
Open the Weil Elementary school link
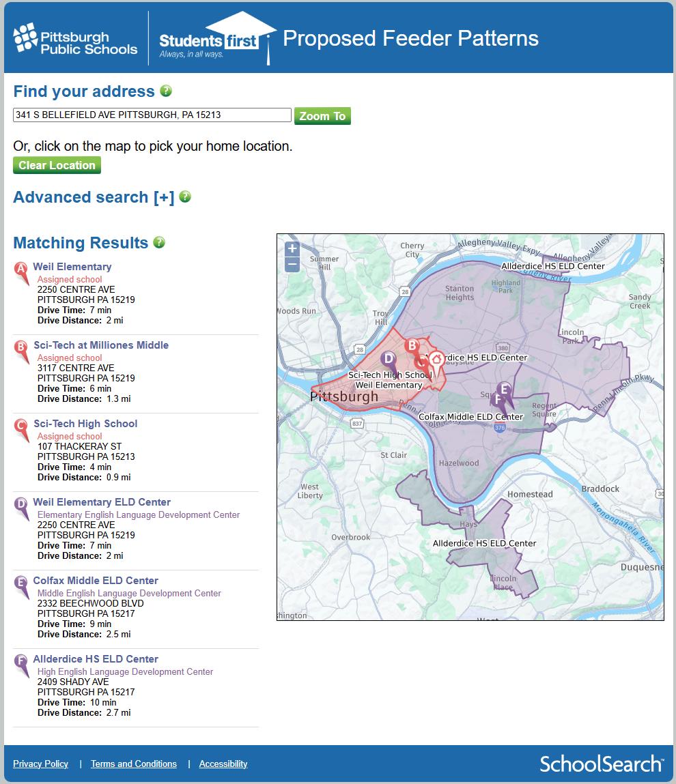coord(72,267)
